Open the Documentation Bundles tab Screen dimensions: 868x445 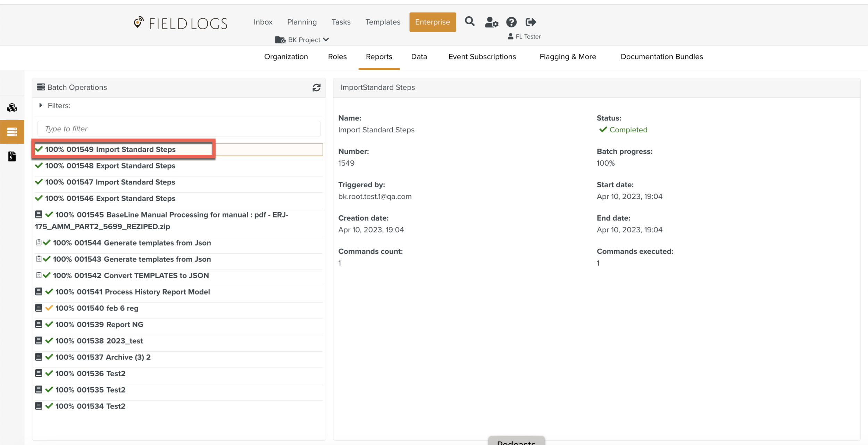pos(661,57)
